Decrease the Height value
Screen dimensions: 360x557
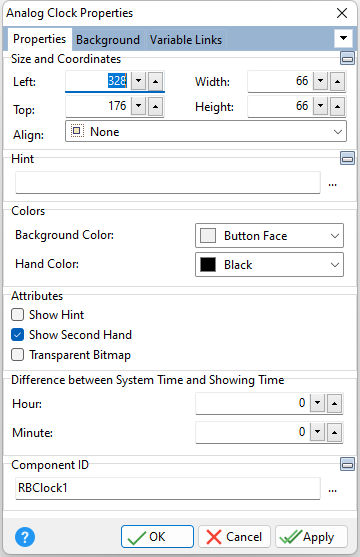point(320,106)
